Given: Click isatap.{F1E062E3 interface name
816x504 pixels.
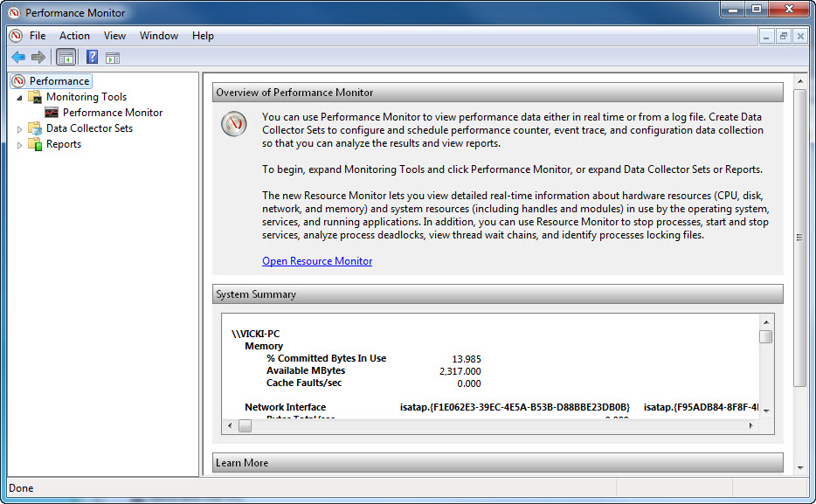Looking at the screenshot, I should (x=515, y=407).
